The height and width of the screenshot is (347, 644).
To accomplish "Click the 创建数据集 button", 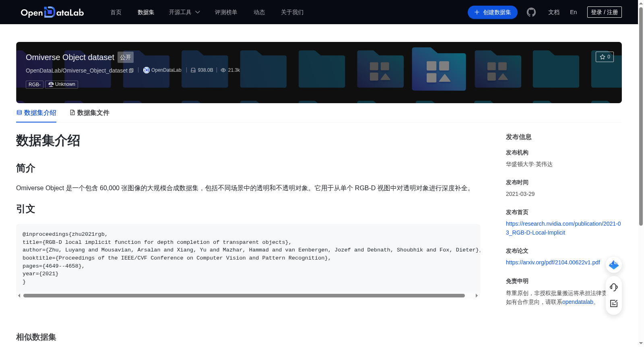I will click(493, 12).
